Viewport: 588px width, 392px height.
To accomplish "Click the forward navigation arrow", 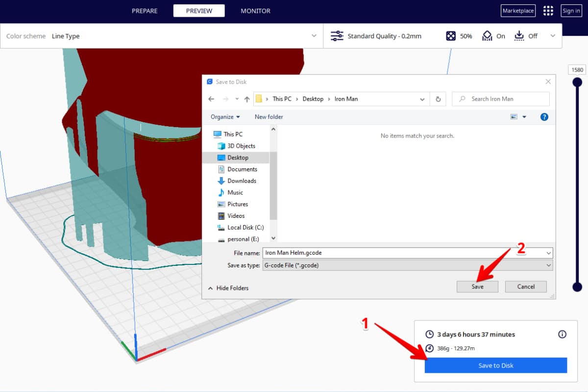I will point(225,99).
